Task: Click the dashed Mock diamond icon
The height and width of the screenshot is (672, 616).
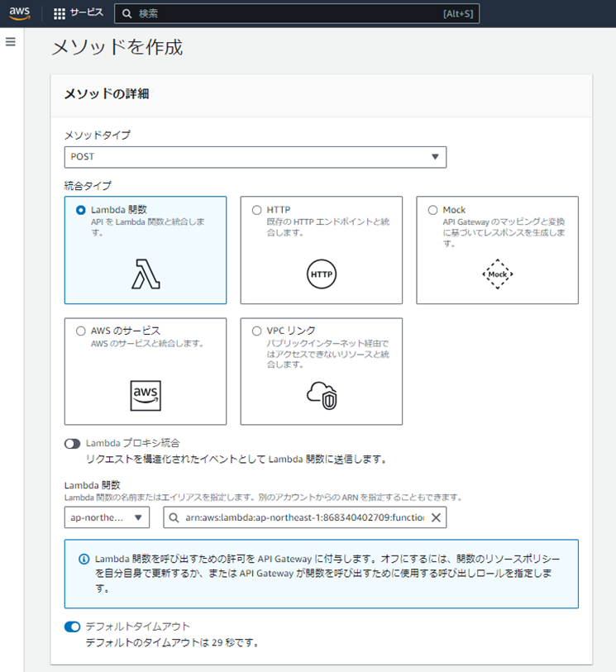Action: [x=497, y=274]
